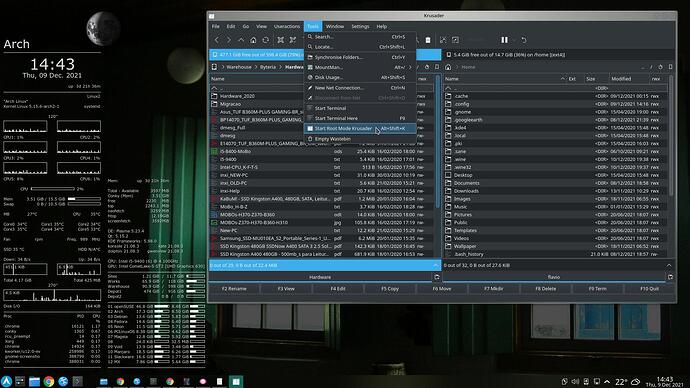This screenshot has width=690, height=388.
Task: Open the View menu
Action: point(261,26)
